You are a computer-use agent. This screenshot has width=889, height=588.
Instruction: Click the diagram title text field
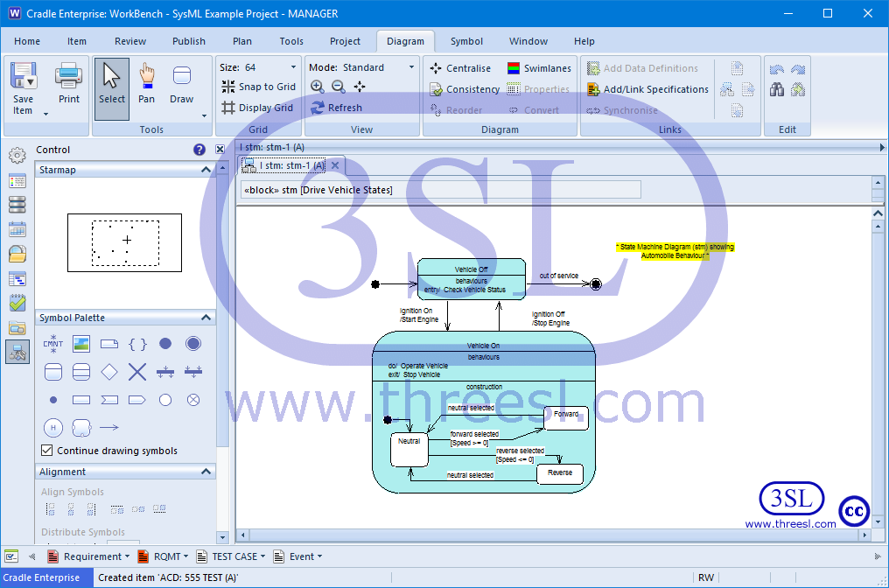pyautogui.click(x=440, y=190)
